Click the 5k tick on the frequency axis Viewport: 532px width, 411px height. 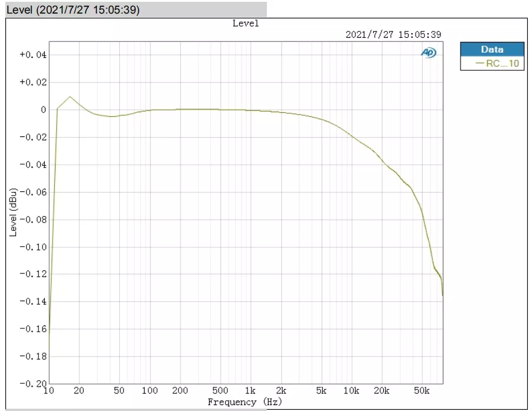[321, 391]
